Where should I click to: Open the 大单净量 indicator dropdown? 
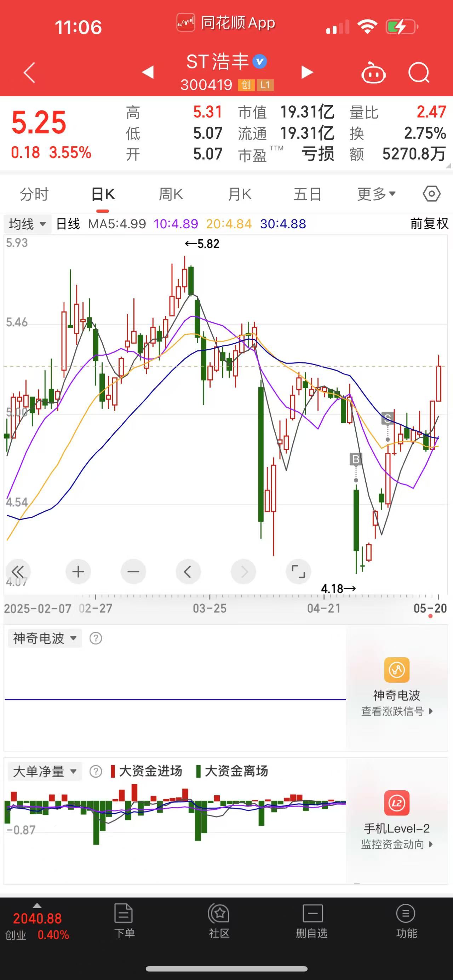click(x=45, y=772)
